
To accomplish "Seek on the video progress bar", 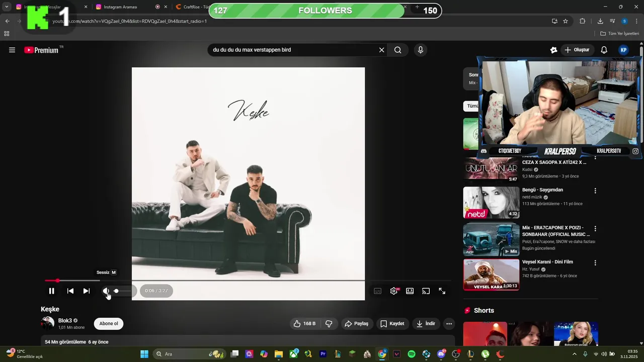I will point(248,281).
